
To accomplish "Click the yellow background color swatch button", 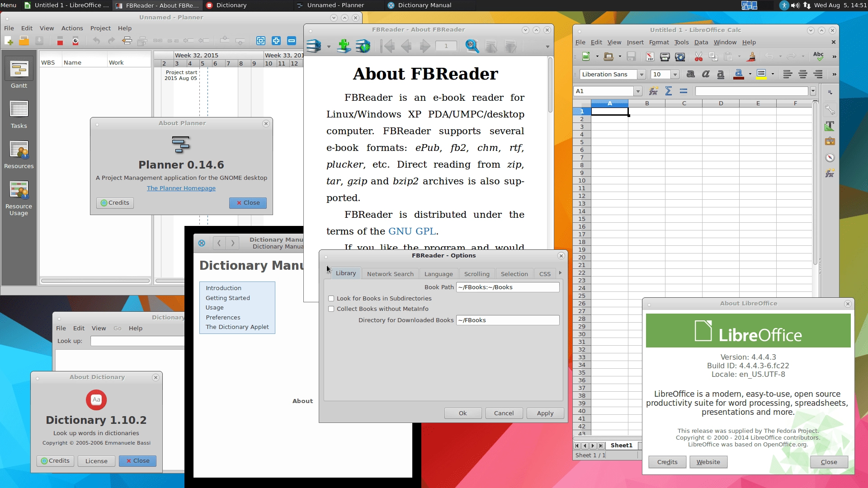I will pyautogui.click(x=761, y=75).
